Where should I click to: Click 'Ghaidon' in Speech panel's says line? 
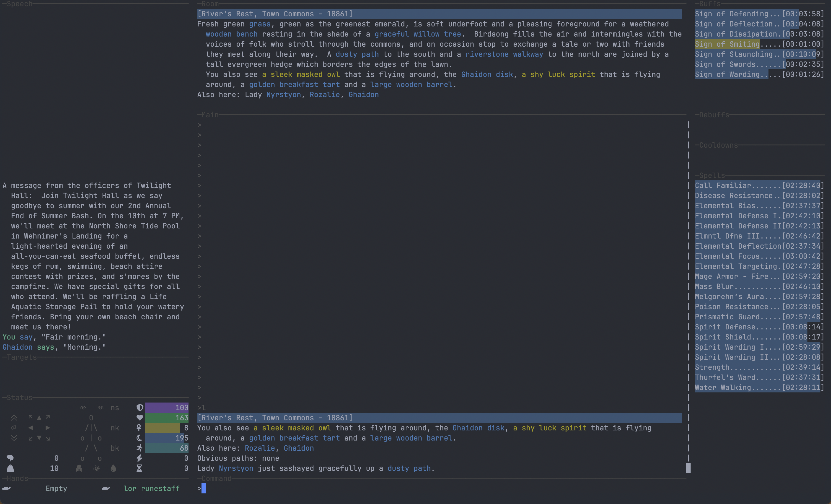click(18, 347)
